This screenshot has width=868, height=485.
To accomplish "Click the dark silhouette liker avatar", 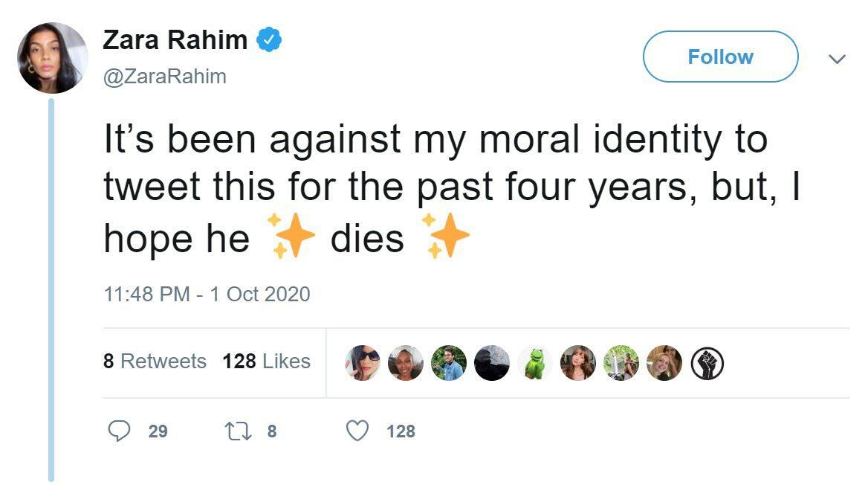I will (492, 363).
